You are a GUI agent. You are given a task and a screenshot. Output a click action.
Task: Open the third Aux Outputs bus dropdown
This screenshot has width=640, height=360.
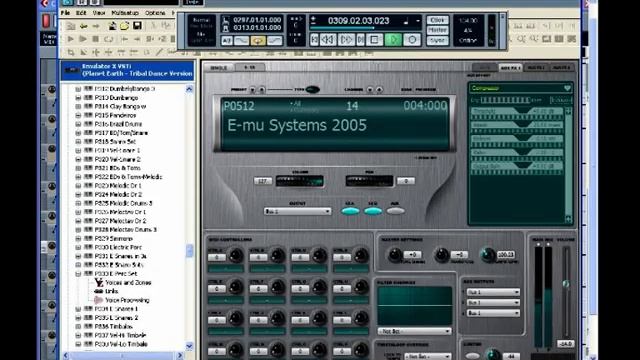coord(493,313)
